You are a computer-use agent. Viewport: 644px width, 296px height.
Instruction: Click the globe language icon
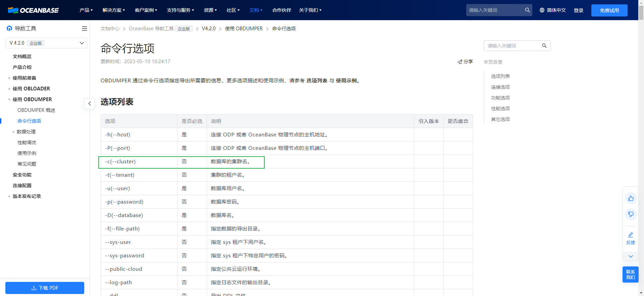click(x=542, y=10)
